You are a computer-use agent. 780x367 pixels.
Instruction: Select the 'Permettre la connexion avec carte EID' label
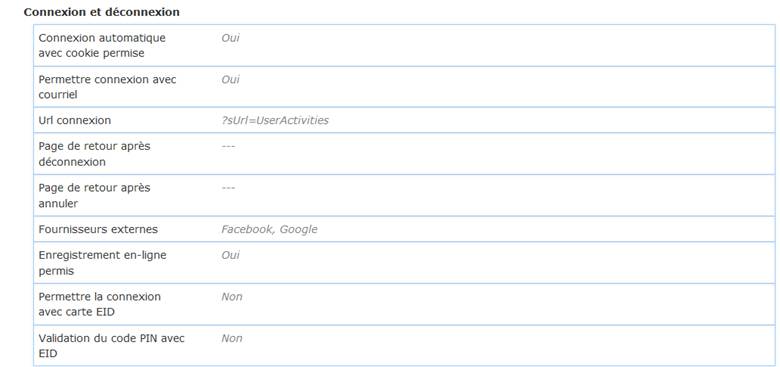point(99,304)
